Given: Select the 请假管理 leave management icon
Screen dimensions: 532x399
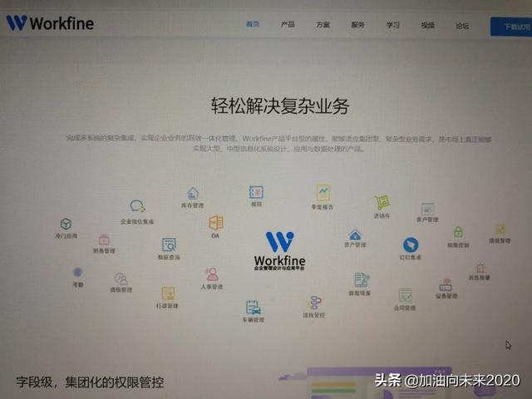Looking at the screenshot, I should coord(121,279).
